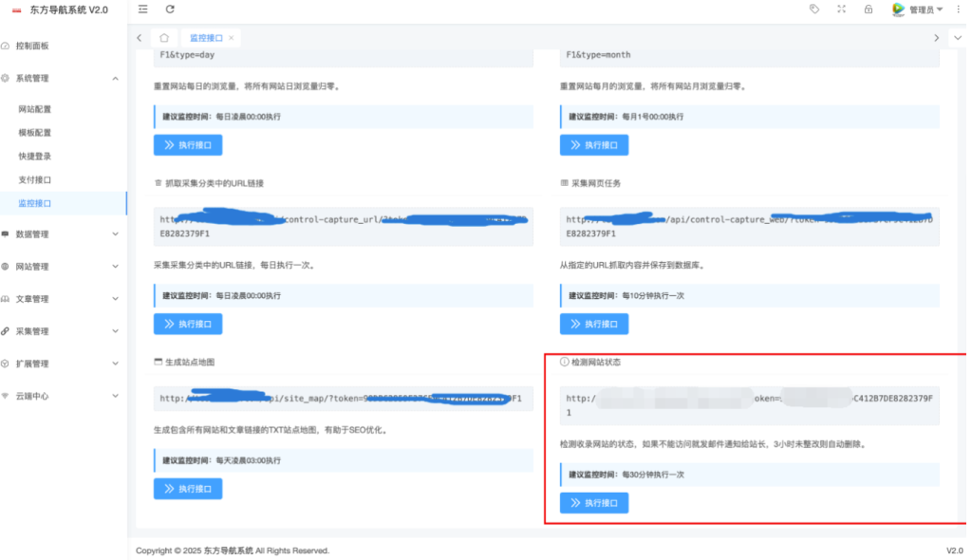The height and width of the screenshot is (560, 972).
Task: Click the 采集网页任务 URL field
Action: point(750,226)
